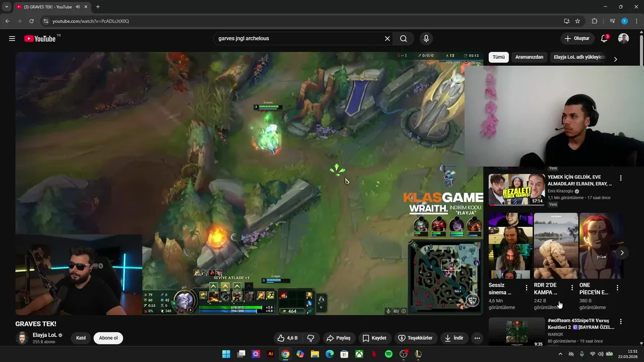This screenshot has width=644, height=362.
Task: Open options for RDR 2'DE KAMPA short
Action: (x=572, y=288)
